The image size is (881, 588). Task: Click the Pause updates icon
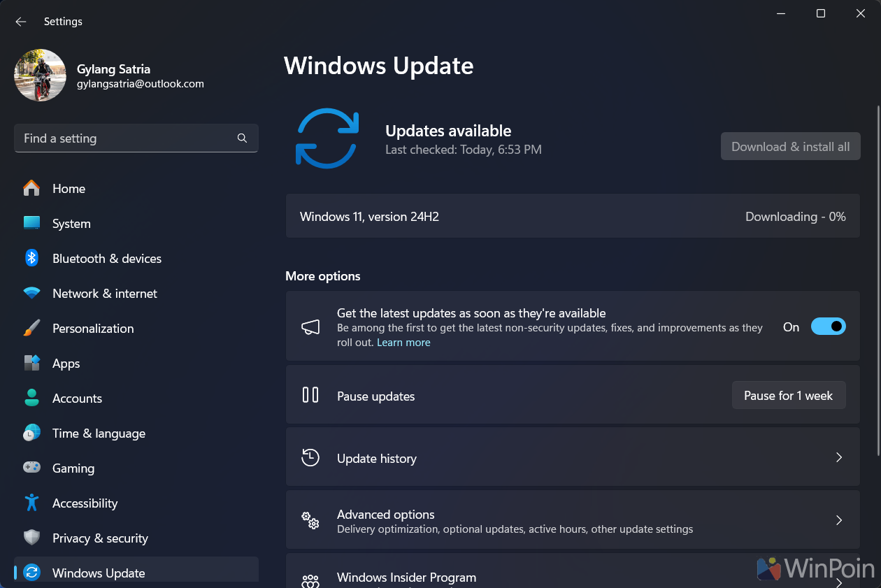[310, 395]
